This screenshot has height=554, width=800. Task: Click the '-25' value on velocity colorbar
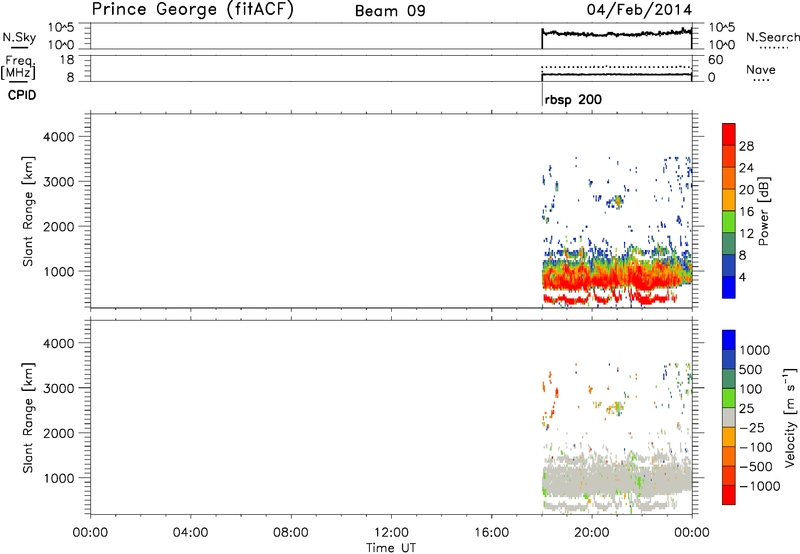click(x=752, y=428)
